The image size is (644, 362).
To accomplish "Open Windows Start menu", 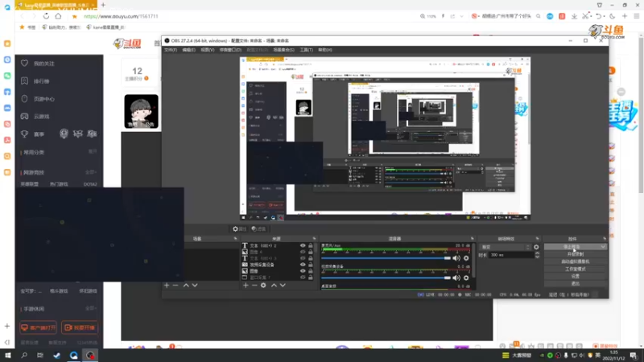I will pos(7,355).
